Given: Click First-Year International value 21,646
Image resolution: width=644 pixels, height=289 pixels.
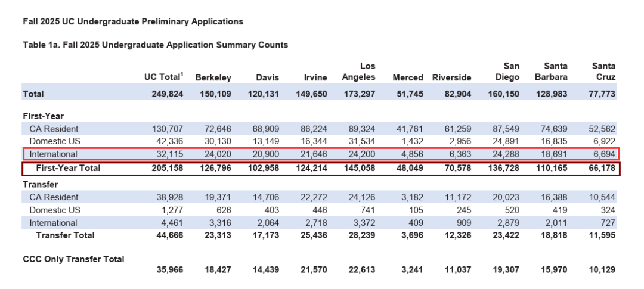Looking at the screenshot, I should pos(314,154).
